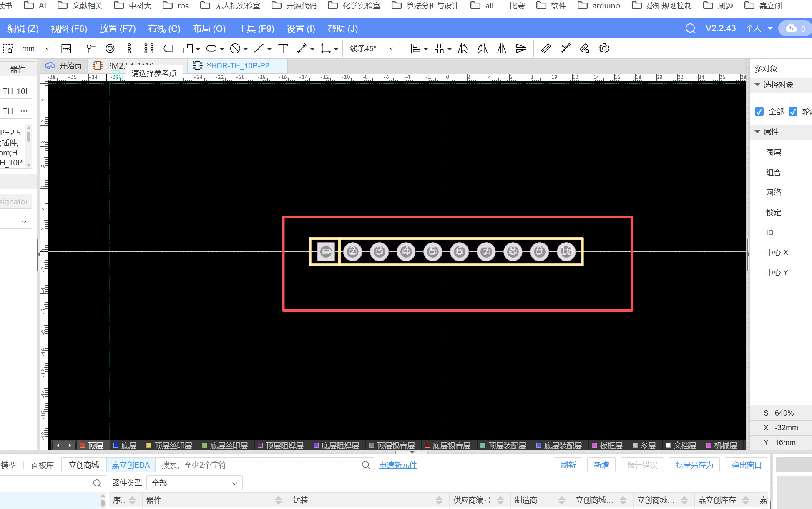This screenshot has height=509, width=812.
Task: Open the 布线 (C) menu
Action: 164,29
